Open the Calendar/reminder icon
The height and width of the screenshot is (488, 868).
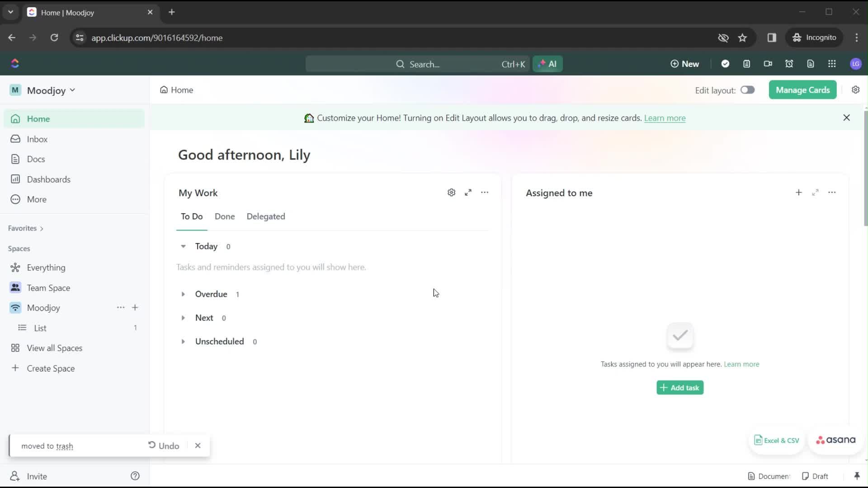(789, 64)
